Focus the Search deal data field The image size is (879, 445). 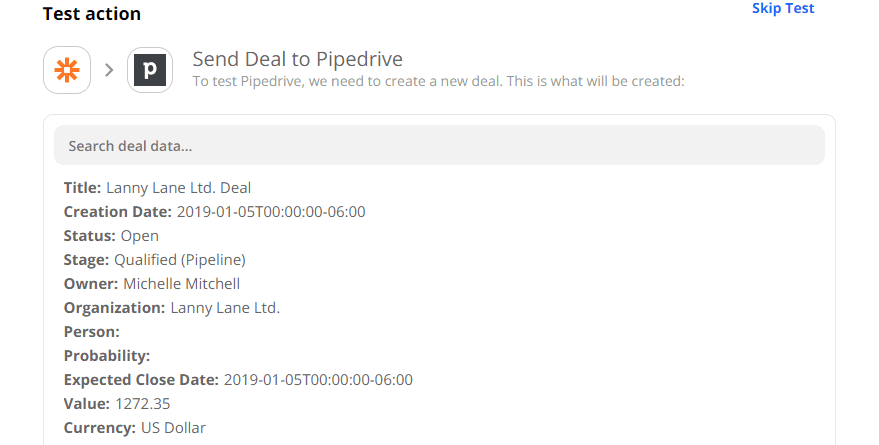tap(439, 146)
